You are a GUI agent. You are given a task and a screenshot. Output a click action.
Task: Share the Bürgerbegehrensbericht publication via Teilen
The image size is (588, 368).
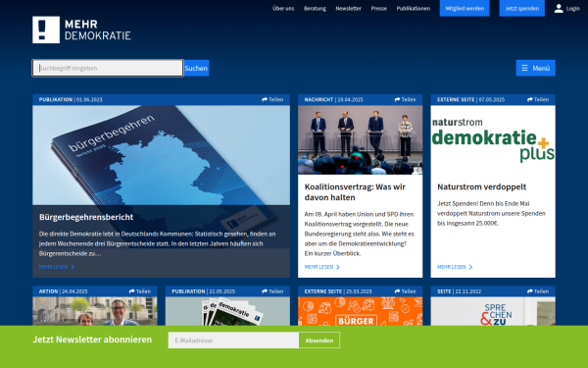pos(272,99)
